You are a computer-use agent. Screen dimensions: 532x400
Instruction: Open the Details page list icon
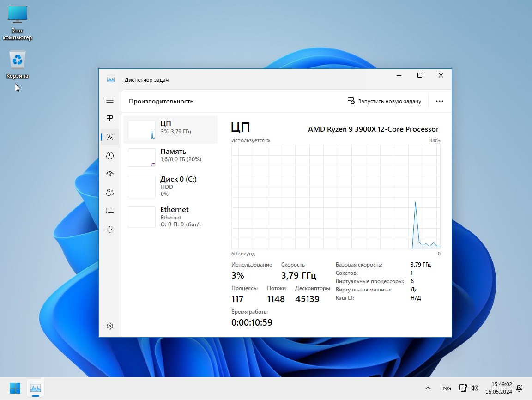[110, 211]
